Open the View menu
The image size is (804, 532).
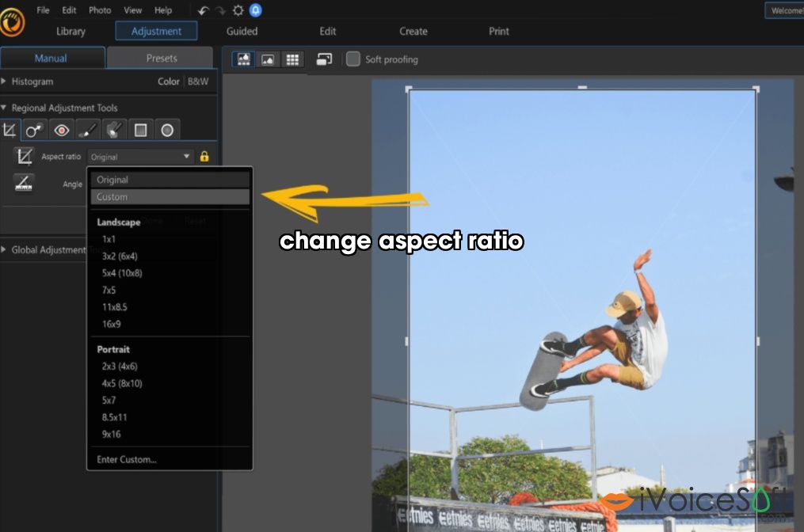click(x=133, y=10)
